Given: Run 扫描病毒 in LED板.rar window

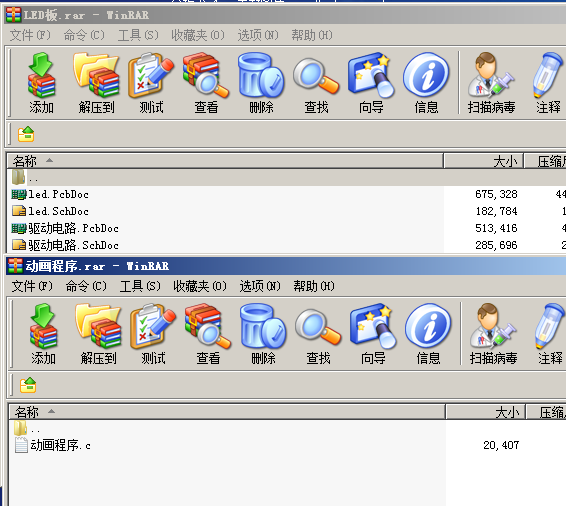Looking at the screenshot, I should tap(491, 83).
